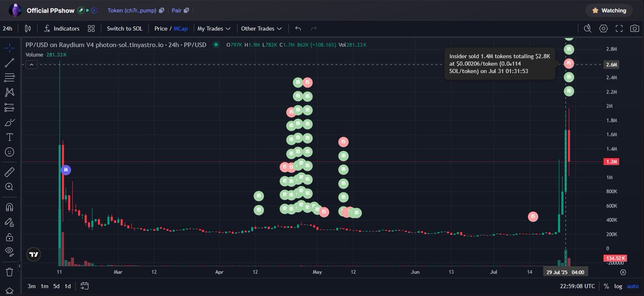Expand the Other Trades dropdown
644x296 pixels.
pyautogui.click(x=261, y=28)
